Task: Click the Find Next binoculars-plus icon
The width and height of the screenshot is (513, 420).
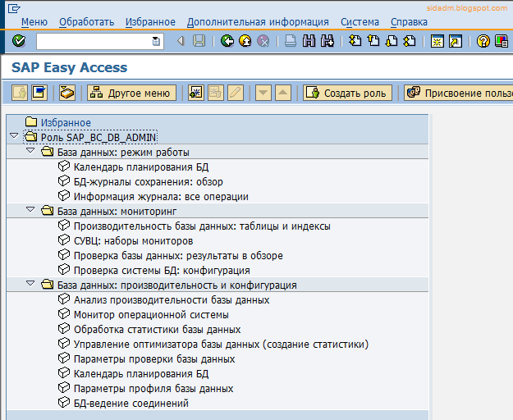Action: [x=327, y=41]
